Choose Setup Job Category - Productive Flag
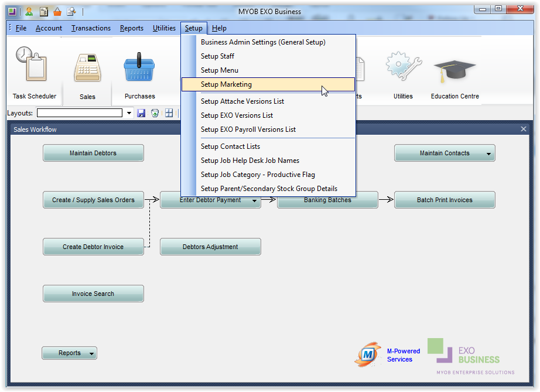Screen dimensions: 540x392 point(268,175)
